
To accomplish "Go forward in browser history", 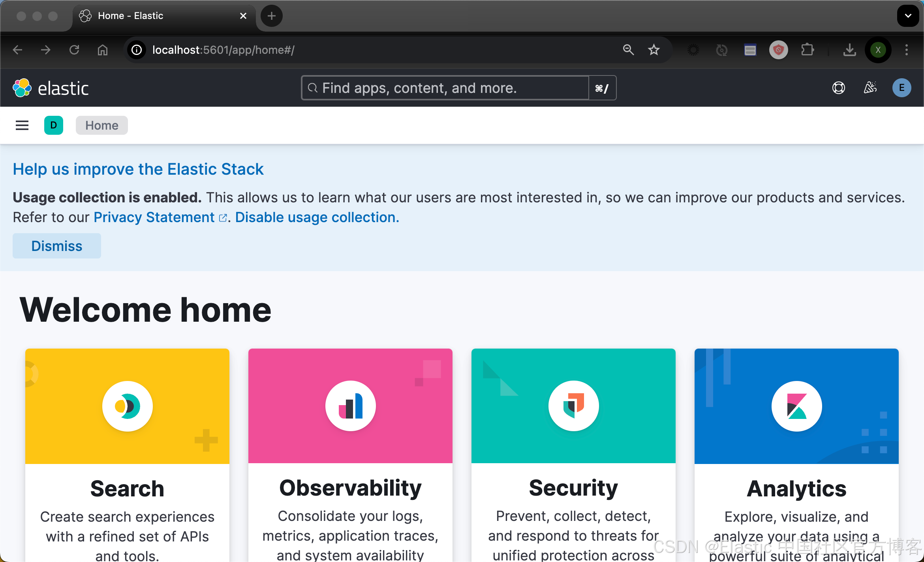I will pos(46,50).
